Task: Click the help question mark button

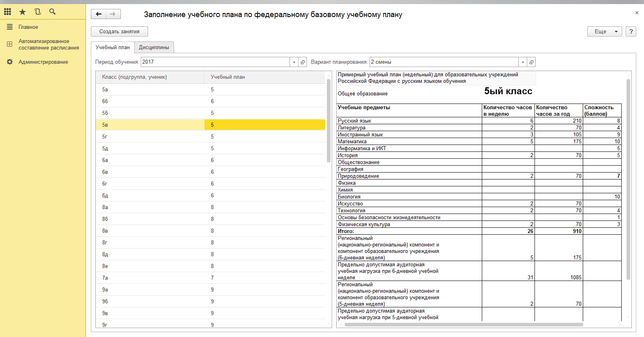Action: (631, 32)
